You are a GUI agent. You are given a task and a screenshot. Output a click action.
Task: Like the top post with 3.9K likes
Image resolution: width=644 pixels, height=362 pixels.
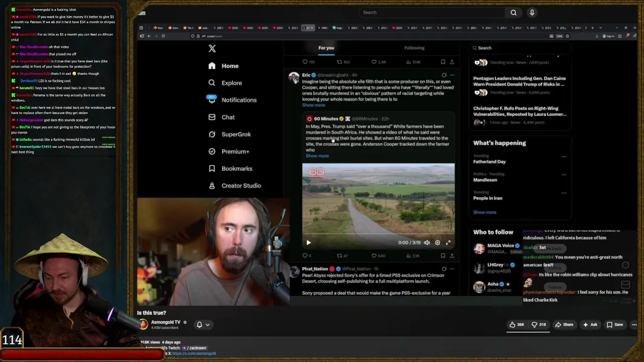(378, 62)
